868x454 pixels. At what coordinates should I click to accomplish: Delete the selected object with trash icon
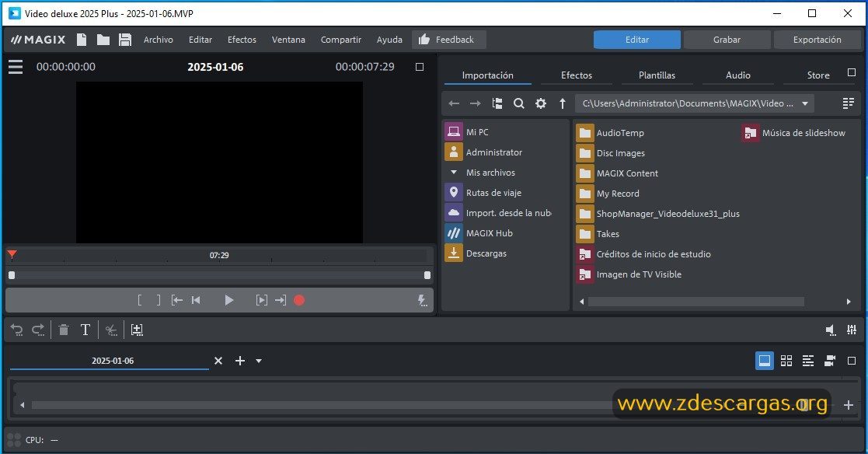click(64, 330)
